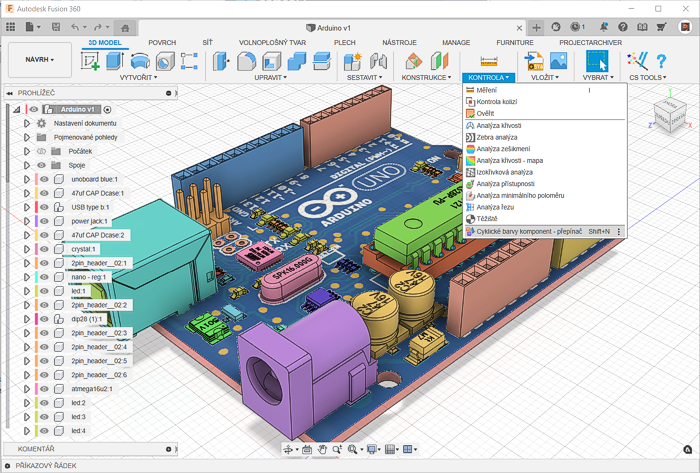
Task: Toggle visibility of power jack:1
Action: [44, 221]
